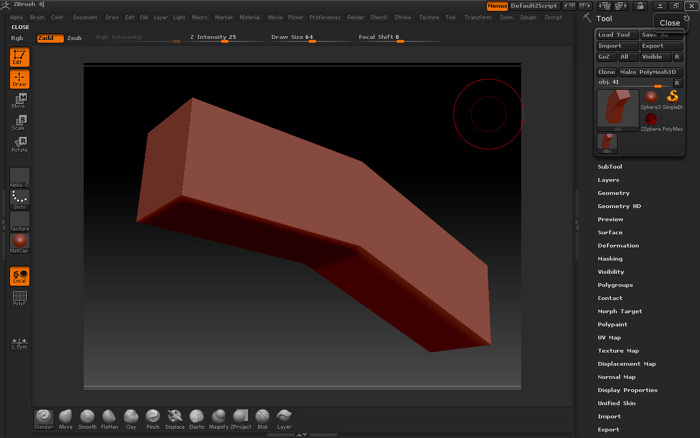Activate the Edit mode icon

(x=18, y=56)
